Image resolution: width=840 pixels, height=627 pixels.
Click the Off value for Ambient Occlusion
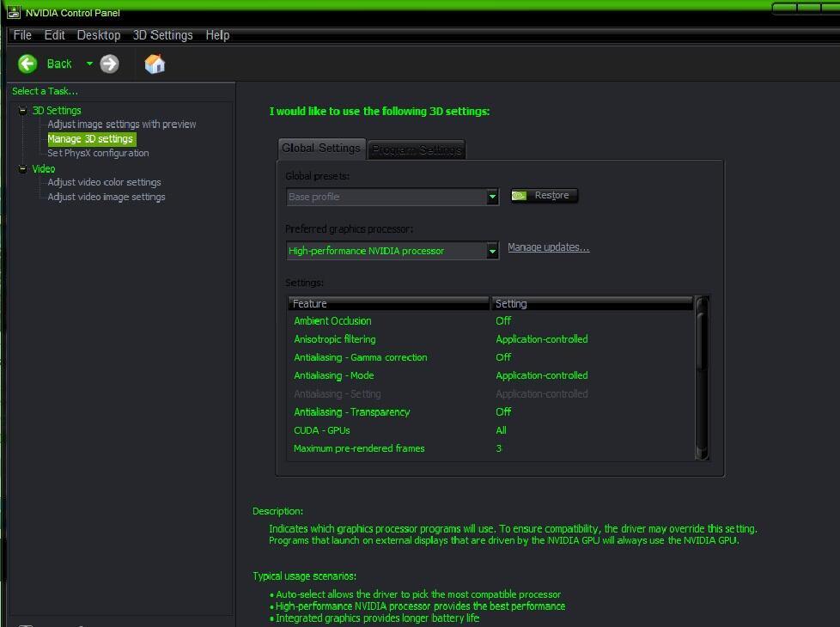[503, 321]
